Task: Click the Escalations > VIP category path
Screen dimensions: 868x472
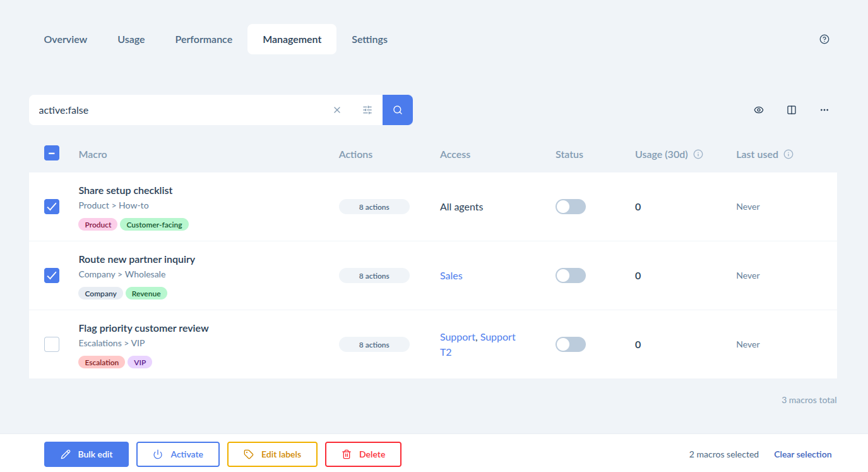Action: (x=112, y=343)
